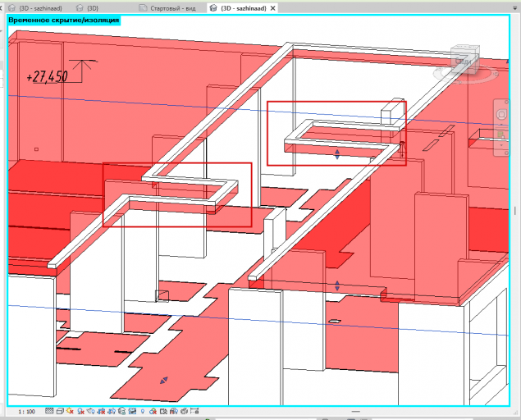Click the Lock 3D View house icon

pos(121,411)
